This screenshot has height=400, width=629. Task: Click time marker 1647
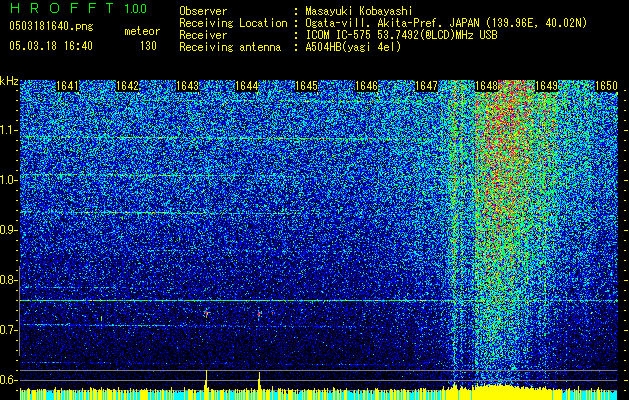pyautogui.click(x=426, y=86)
